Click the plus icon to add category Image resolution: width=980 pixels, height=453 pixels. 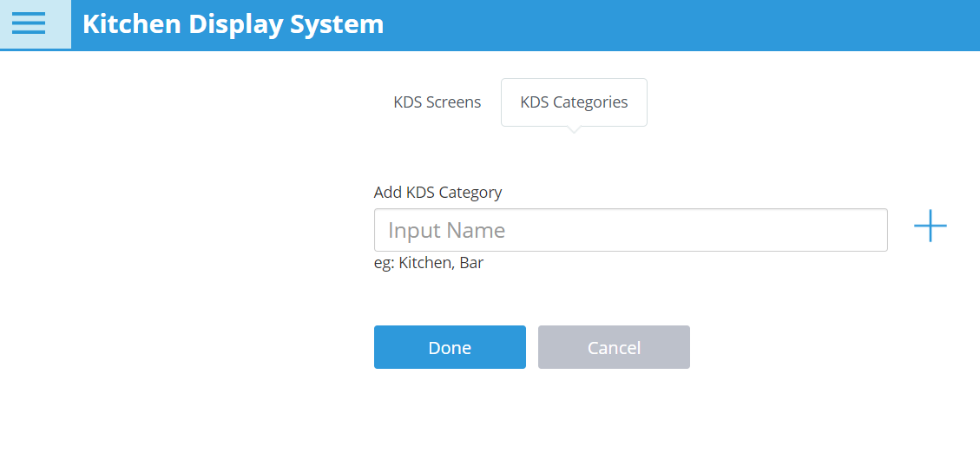[x=930, y=226]
